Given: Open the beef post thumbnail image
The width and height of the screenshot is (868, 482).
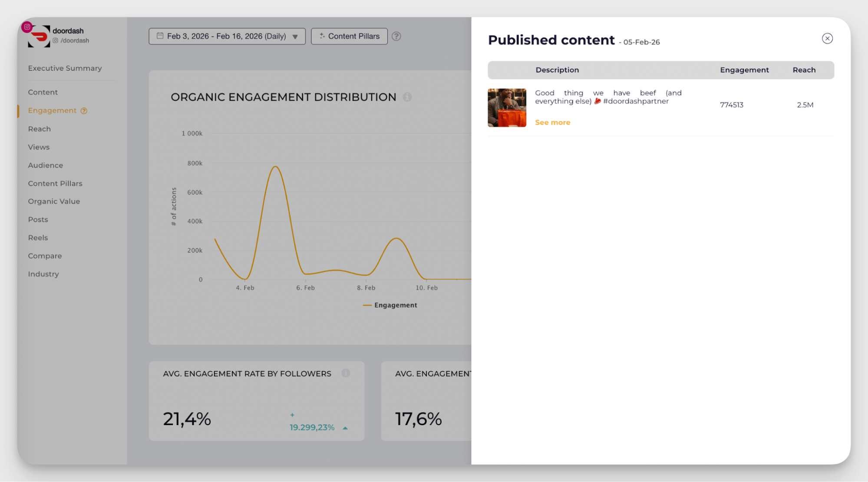Looking at the screenshot, I should [x=507, y=108].
